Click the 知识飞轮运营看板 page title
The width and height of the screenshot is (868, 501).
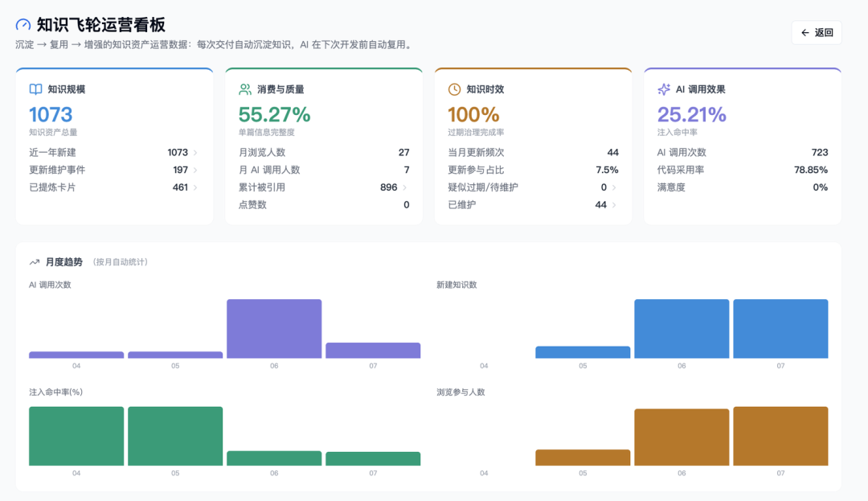coord(100,25)
